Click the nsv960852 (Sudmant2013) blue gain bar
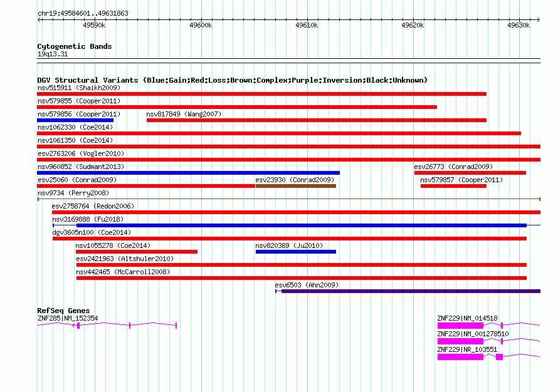This screenshot has height=392, width=558. point(188,173)
